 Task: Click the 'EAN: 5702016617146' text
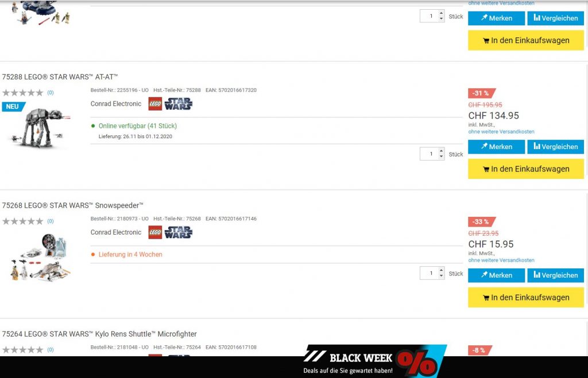click(x=231, y=219)
